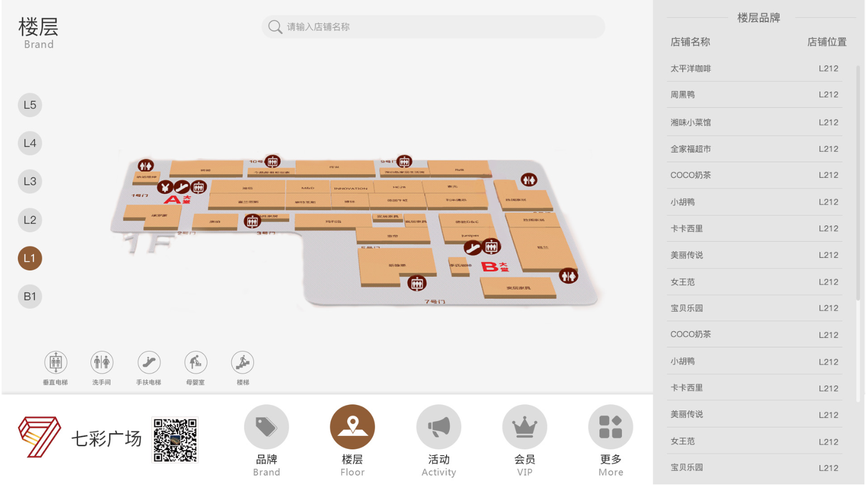868x486 pixels.
Task: Switch to floor L3
Action: point(30,182)
